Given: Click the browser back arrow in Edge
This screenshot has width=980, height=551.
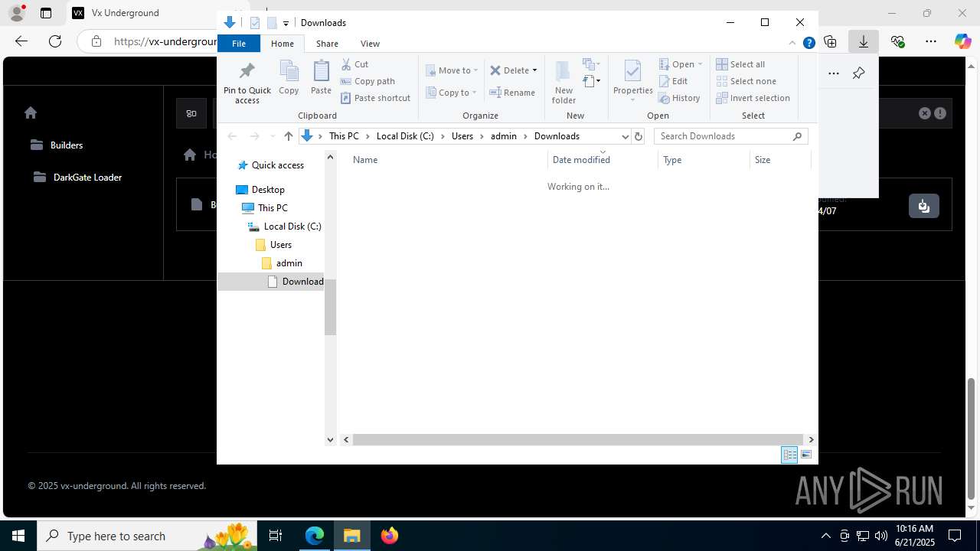Looking at the screenshot, I should point(21,41).
